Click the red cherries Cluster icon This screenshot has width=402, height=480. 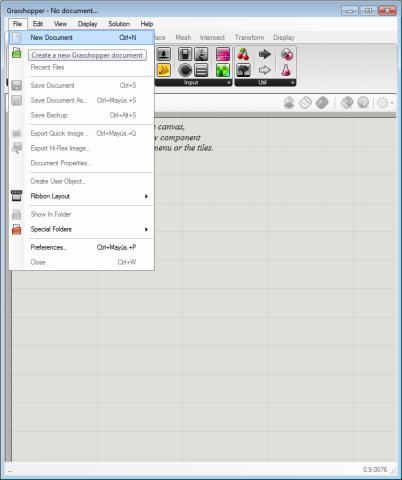pyautogui.click(x=243, y=54)
